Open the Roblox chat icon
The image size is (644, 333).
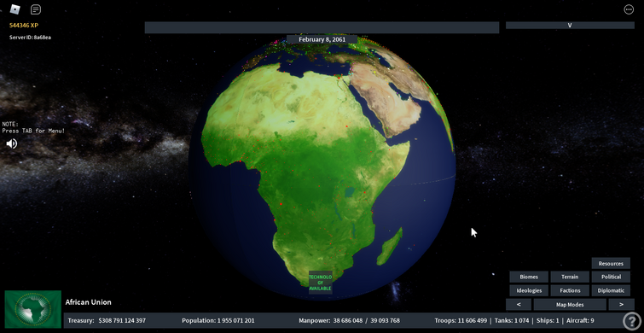pos(36,9)
